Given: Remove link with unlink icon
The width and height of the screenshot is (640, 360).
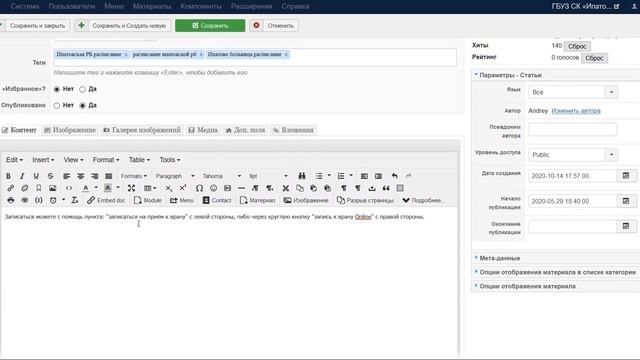Looking at the screenshot, I should [24, 188].
